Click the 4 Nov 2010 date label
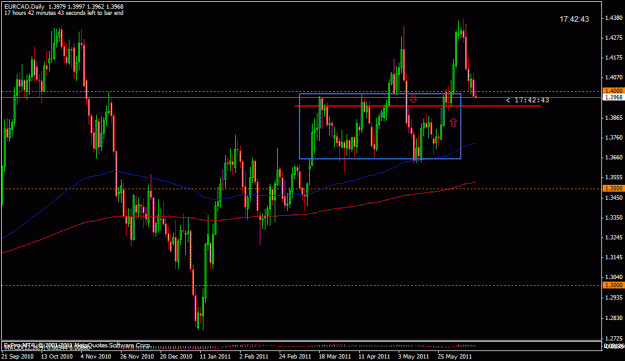This screenshot has width=625, height=361. 96,357
